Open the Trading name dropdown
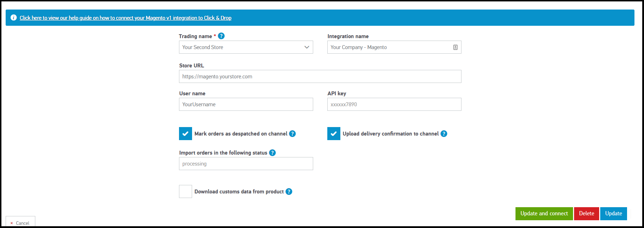The width and height of the screenshot is (644, 228). (x=246, y=47)
